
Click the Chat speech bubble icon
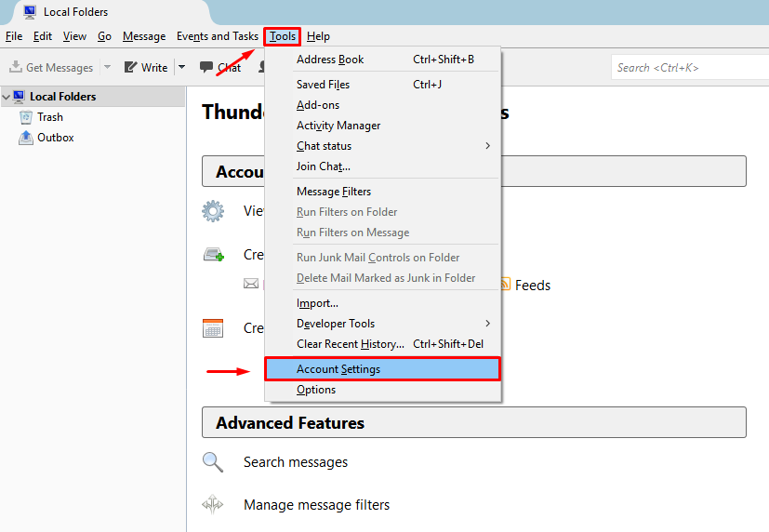tap(206, 67)
